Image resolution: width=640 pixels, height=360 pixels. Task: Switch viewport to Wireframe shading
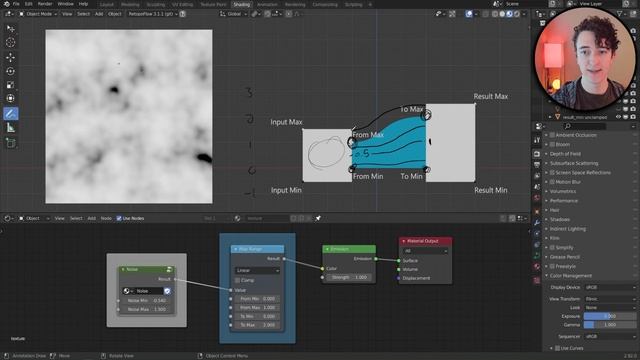click(x=495, y=14)
